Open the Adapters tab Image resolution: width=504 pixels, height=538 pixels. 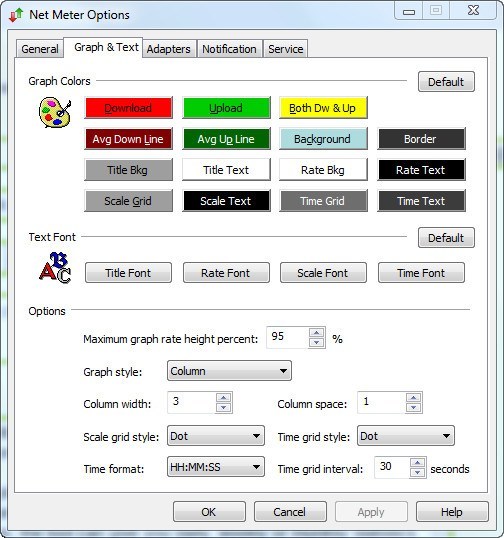(168, 49)
